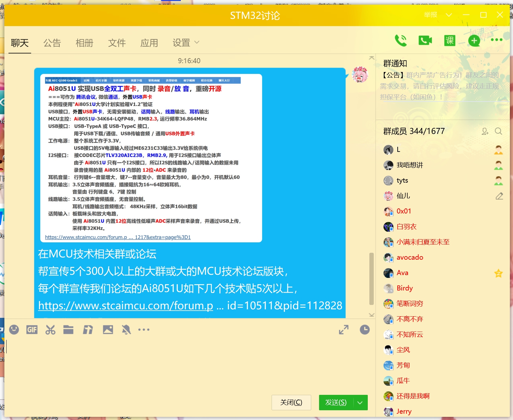Open blue link id=10511&pid=112828
The height and width of the screenshot is (420, 513).
[x=190, y=306]
